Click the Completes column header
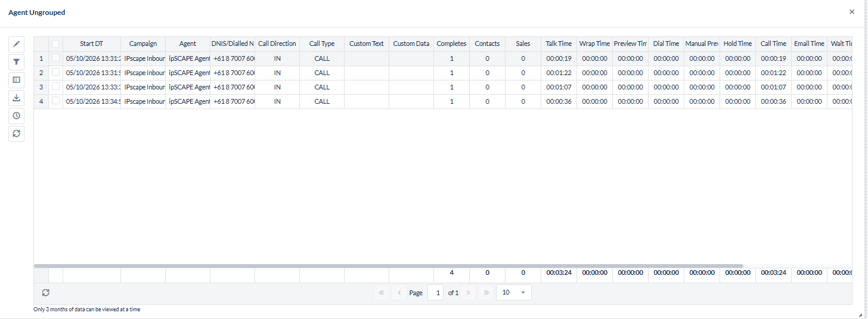This screenshot has height=319, width=868. (451, 44)
